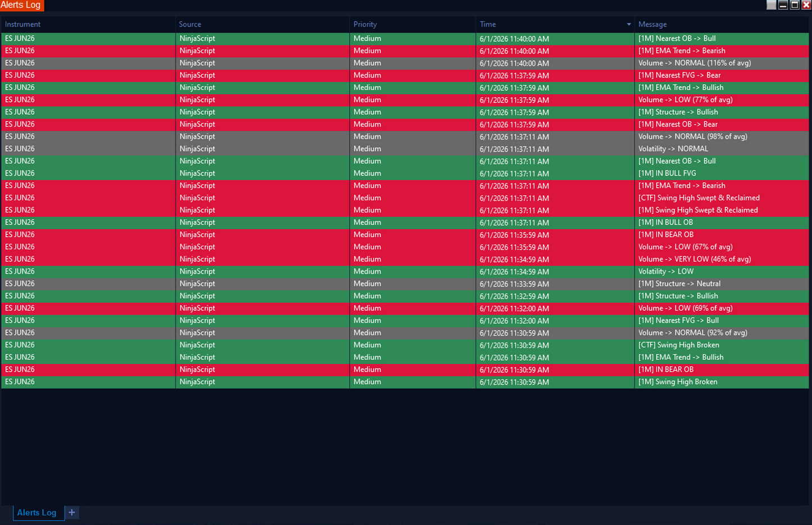Select 11:37:59 AM '[1M] Structure -> Bullish' message
The width and height of the screenshot is (812, 525).
coord(678,112)
